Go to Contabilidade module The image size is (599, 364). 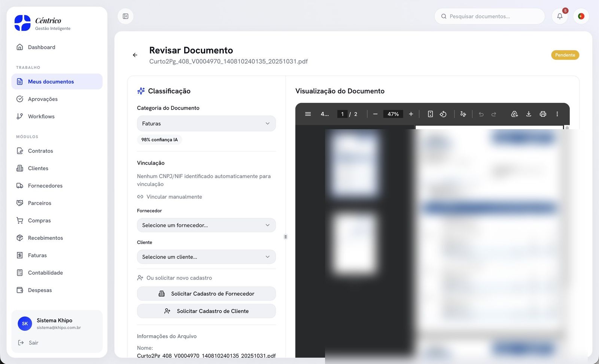(57, 273)
